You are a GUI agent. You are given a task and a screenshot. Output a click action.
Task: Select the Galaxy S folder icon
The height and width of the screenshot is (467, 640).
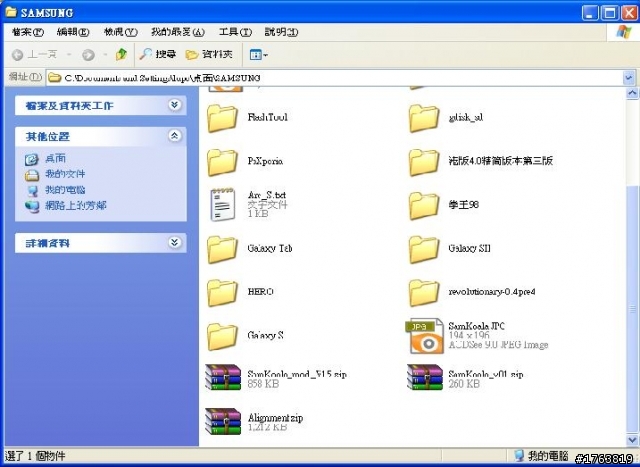222,336
